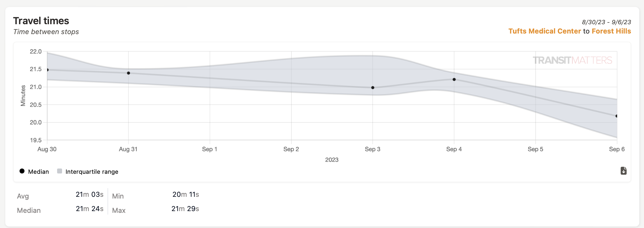Click the Avg value 21m 03s
The image size is (644, 228).
[89, 194]
